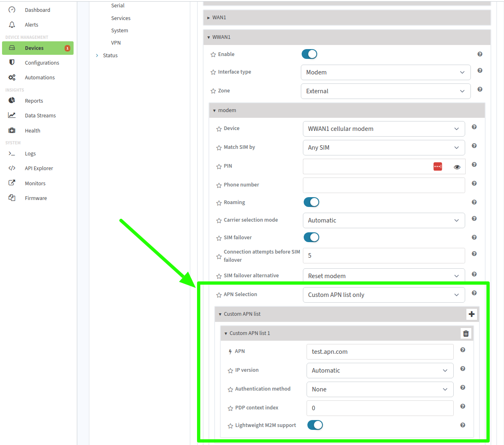Open the APN Selection dropdown
Viewport: 504px width, 445px height.
pos(384,295)
